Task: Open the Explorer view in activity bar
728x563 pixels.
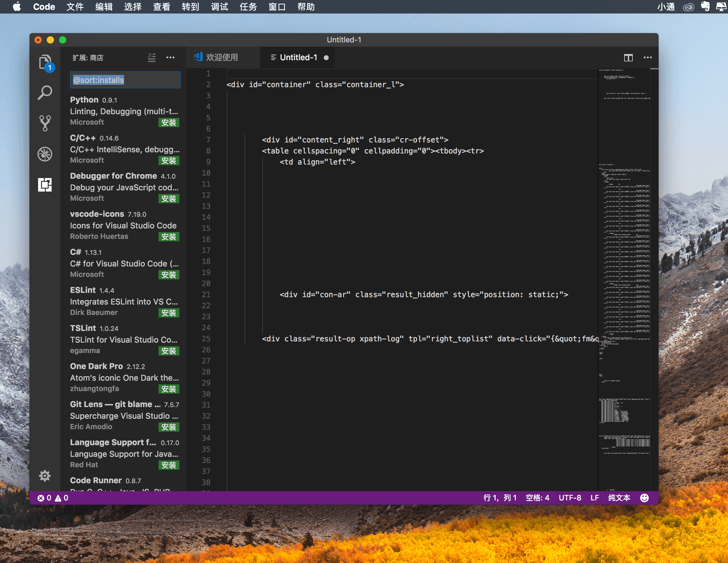Action: click(x=45, y=62)
